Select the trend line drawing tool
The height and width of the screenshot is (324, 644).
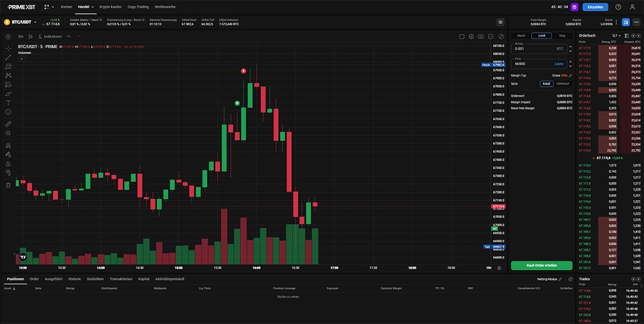pyautogui.click(x=8, y=57)
